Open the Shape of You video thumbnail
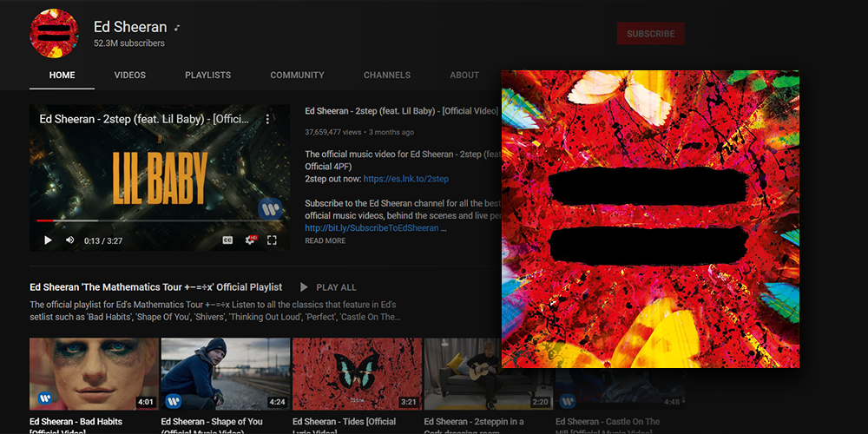Image resolution: width=868 pixels, height=434 pixels. [226, 374]
